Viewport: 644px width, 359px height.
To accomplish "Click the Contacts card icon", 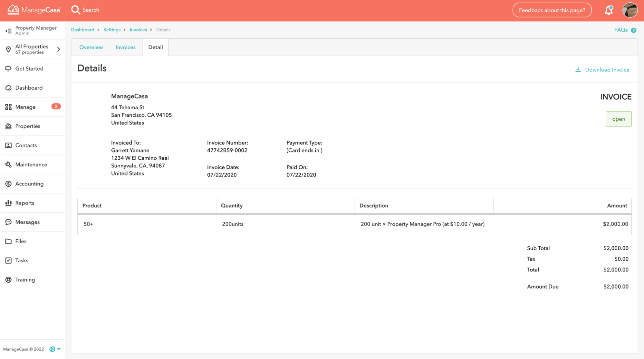I will point(8,145).
